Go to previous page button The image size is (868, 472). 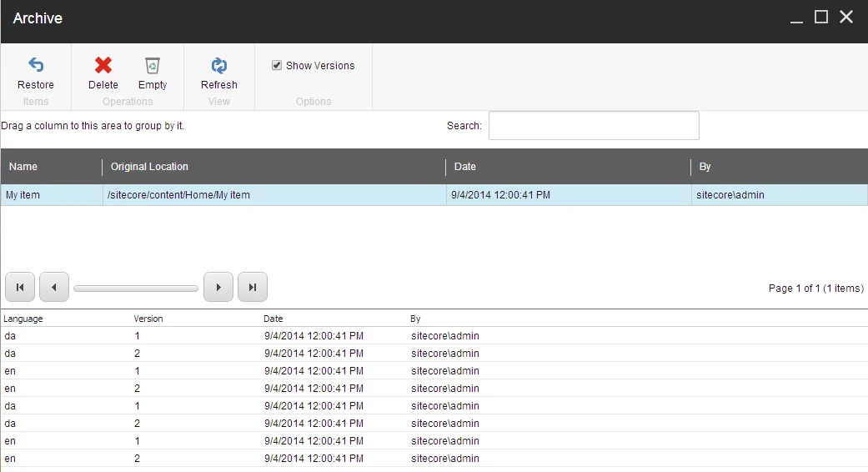point(54,287)
